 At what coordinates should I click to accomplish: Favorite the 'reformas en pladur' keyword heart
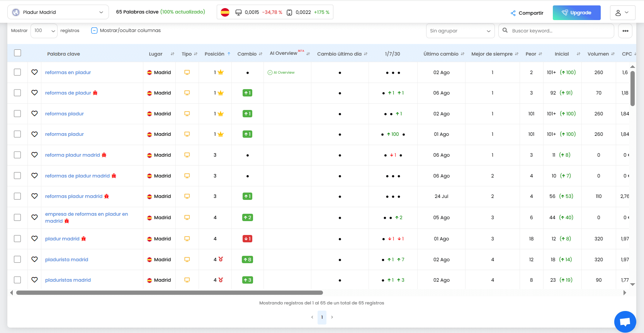pyautogui.click(x=34, y=72)
